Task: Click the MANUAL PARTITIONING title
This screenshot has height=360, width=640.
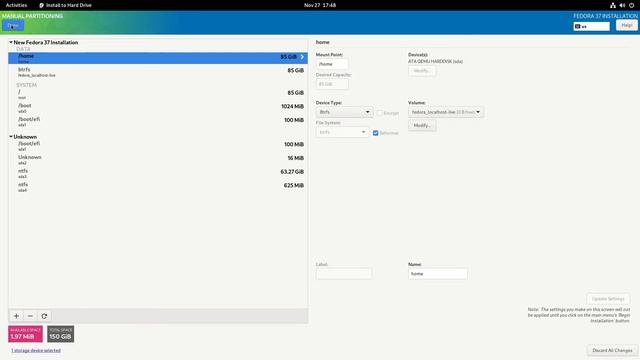Action: click(x=32, y=16)
